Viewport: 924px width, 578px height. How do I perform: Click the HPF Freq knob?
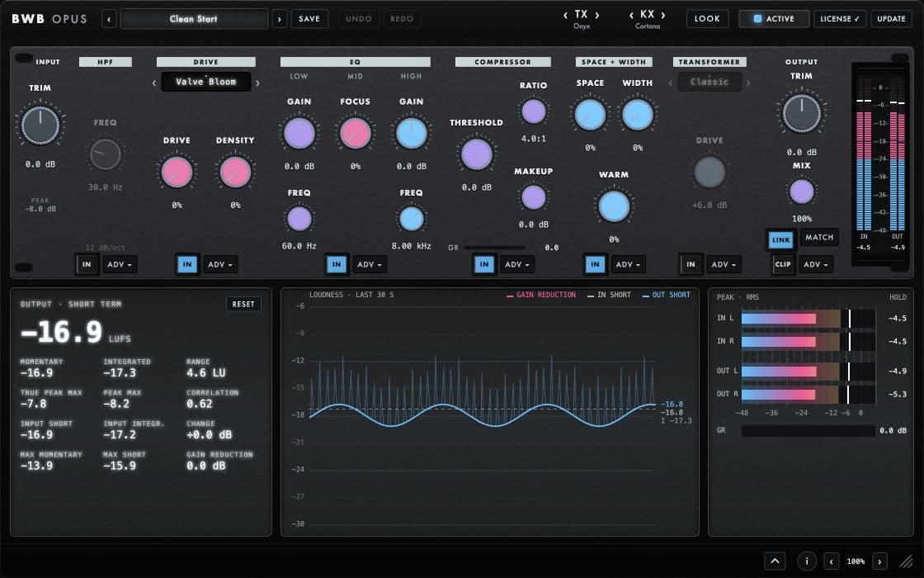click(105, 154)
